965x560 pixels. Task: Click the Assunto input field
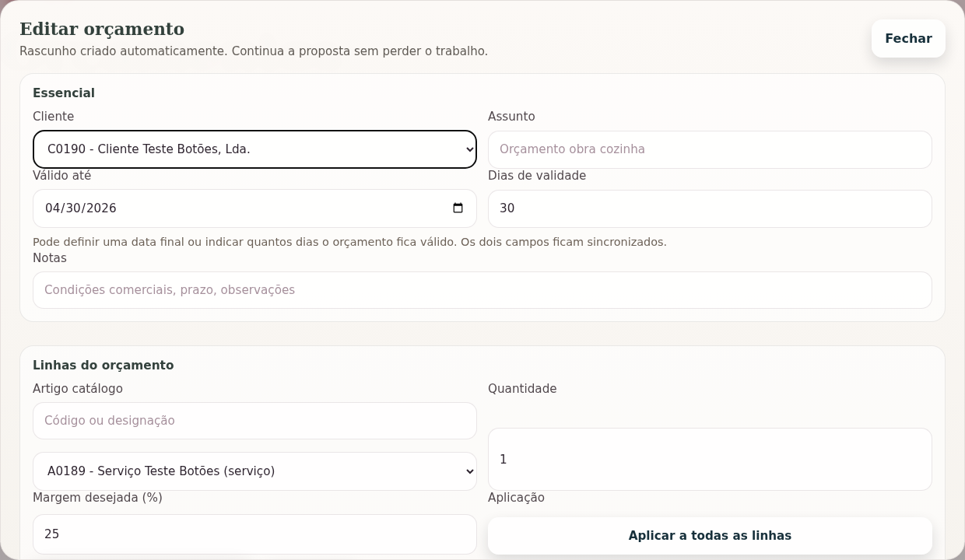pyautogui.click(x=710, y=149)
